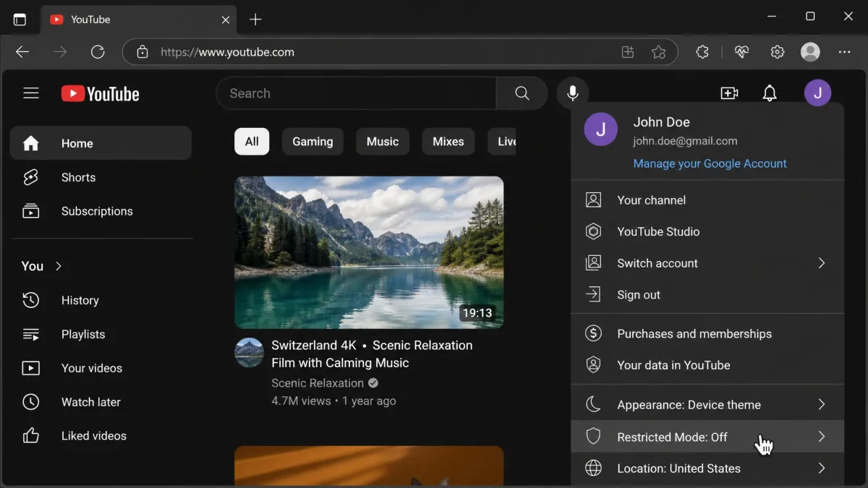The width and height of the screenshot is (868, 488).
Task: Open the Scenic Relaxation channel name
Action: (318, 383)
